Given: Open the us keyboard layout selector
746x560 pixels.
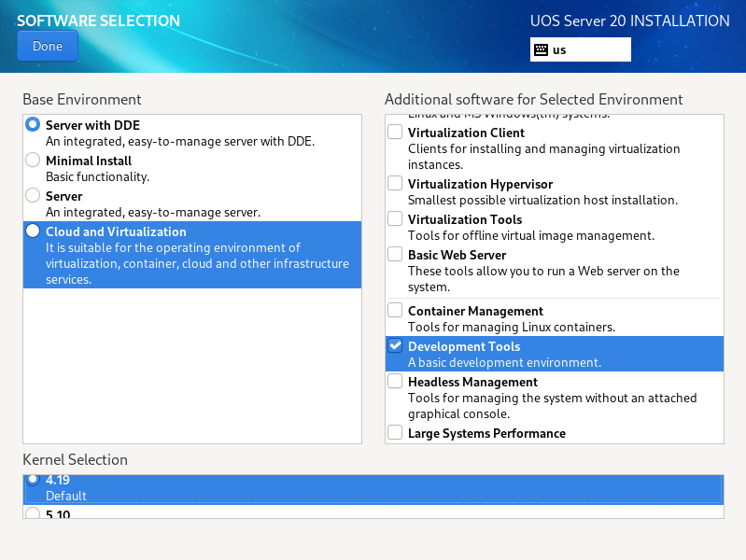Looking at the screenshot, I should pos(581,50).
